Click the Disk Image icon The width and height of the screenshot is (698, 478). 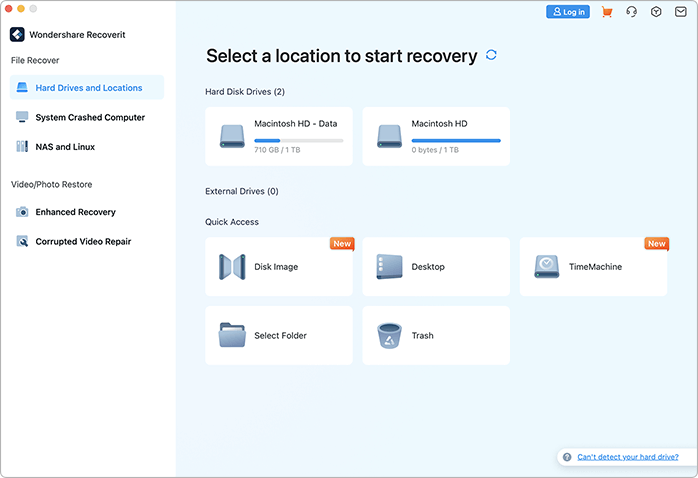(x=232, y=267)
